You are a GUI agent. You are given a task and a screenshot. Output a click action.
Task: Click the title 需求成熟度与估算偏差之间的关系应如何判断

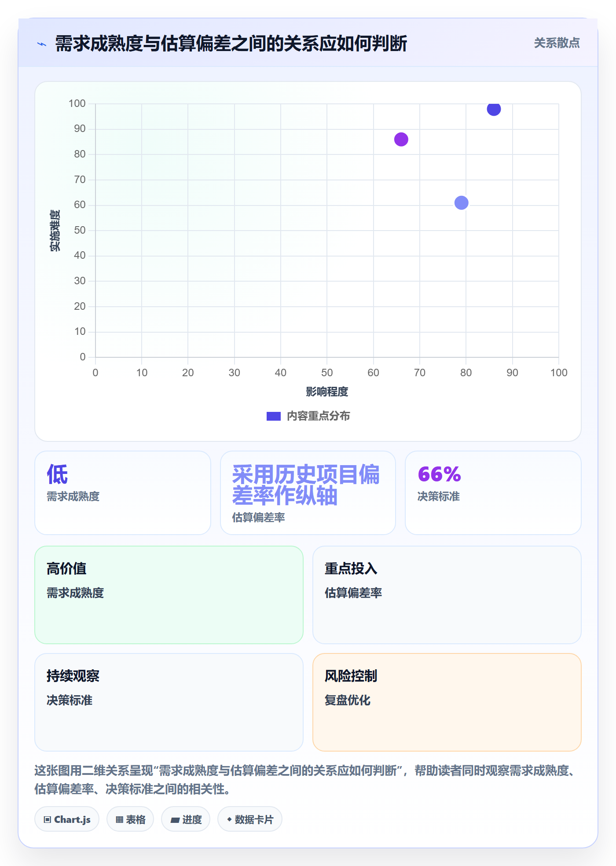(x=231, y=44)
